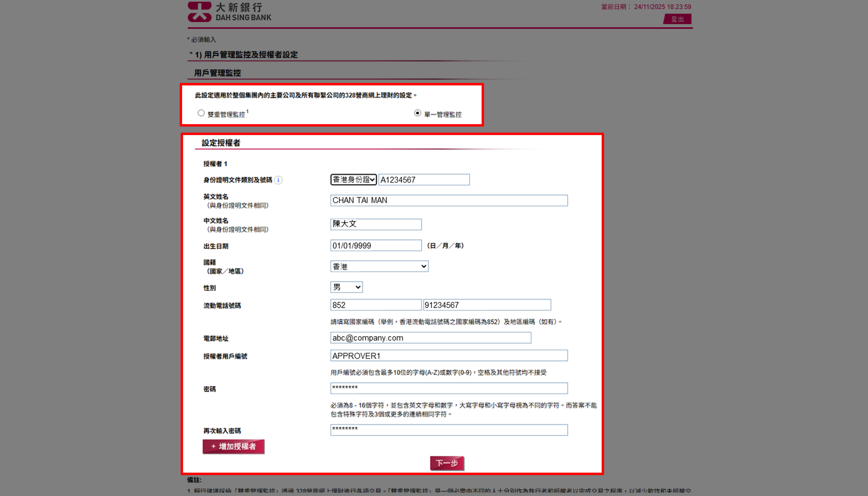868x496 pixels.
Task: Click the mobile number field 91234567
Action: click(x=487, y=305)
